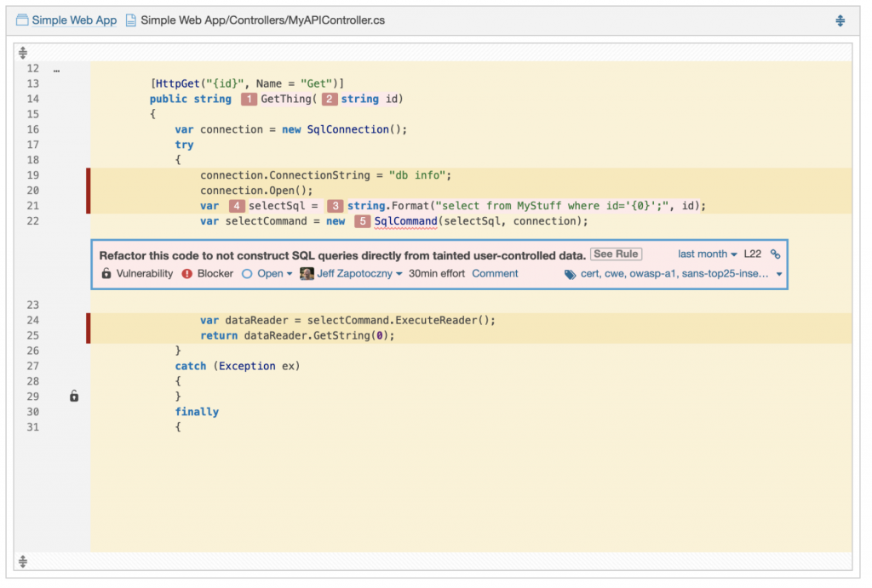Click the MyAPIController.cs file path

tap(262, 20)
